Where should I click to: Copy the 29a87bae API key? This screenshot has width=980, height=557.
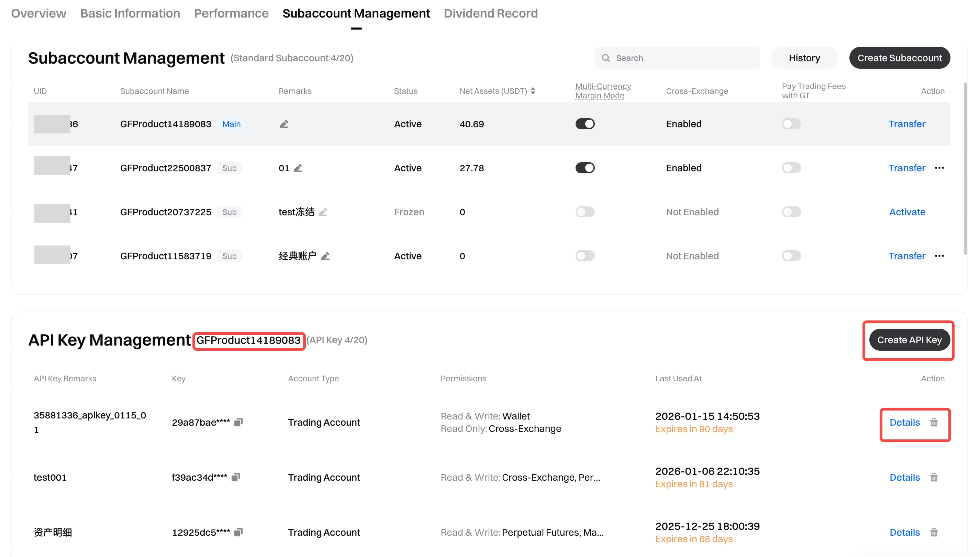coord(238,422)
